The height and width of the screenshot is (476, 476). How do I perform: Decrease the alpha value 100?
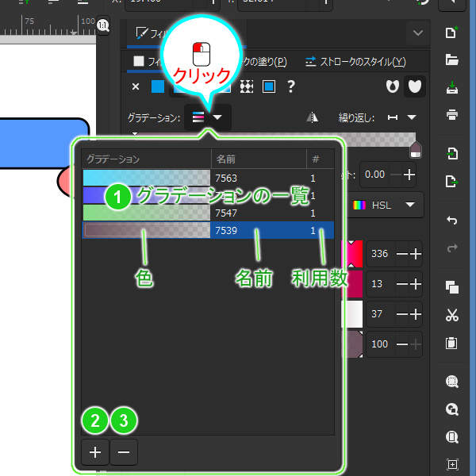(x=402, y=344)
